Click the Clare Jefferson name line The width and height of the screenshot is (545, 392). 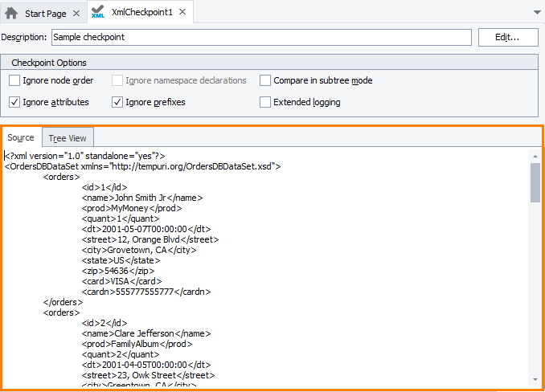coord(145,333)
